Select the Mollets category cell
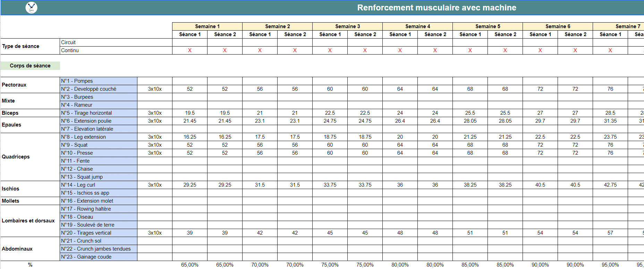This screenshot has height=269, width=644. click(30, 201)
